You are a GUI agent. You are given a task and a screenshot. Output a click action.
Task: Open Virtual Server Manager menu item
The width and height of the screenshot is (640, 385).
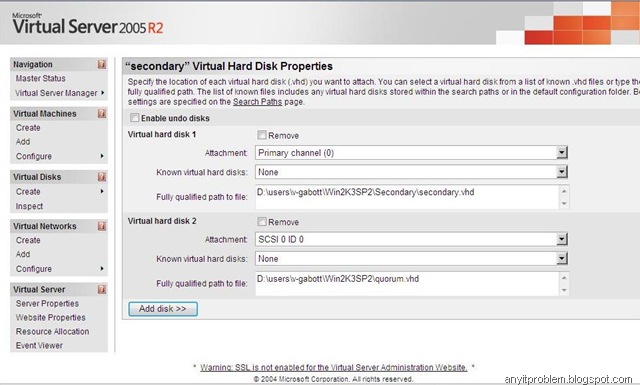pyautogui.click(x=56, y=93)
